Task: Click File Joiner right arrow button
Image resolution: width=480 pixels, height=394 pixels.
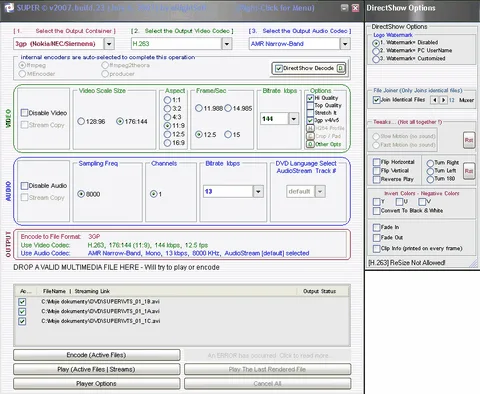Action: [443, 100]
